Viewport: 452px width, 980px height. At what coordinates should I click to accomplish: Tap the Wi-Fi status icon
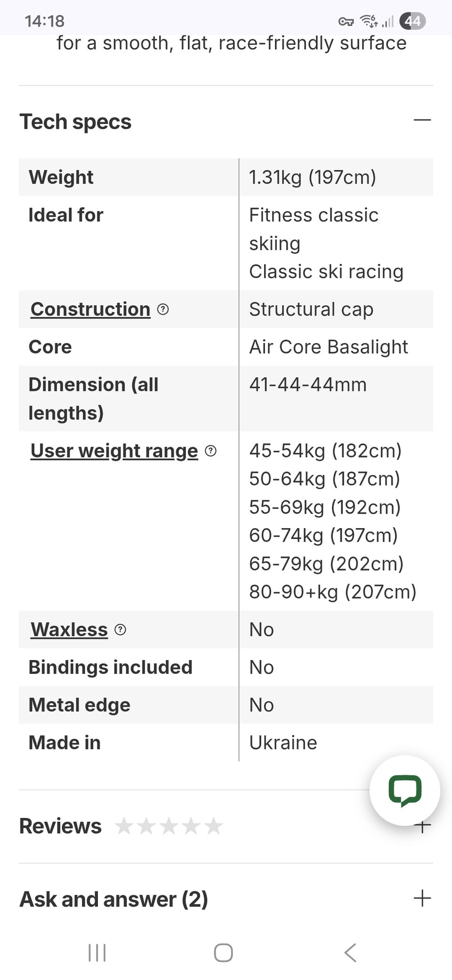click(369, 21)
